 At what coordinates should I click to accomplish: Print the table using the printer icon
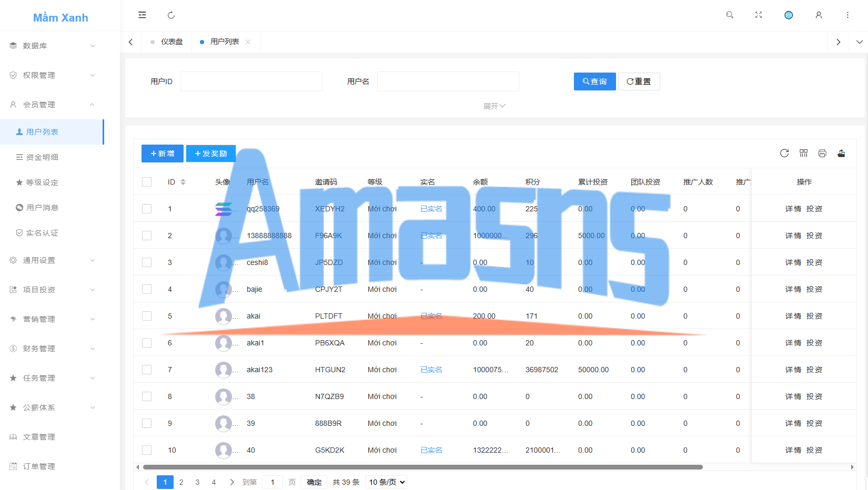822,153
